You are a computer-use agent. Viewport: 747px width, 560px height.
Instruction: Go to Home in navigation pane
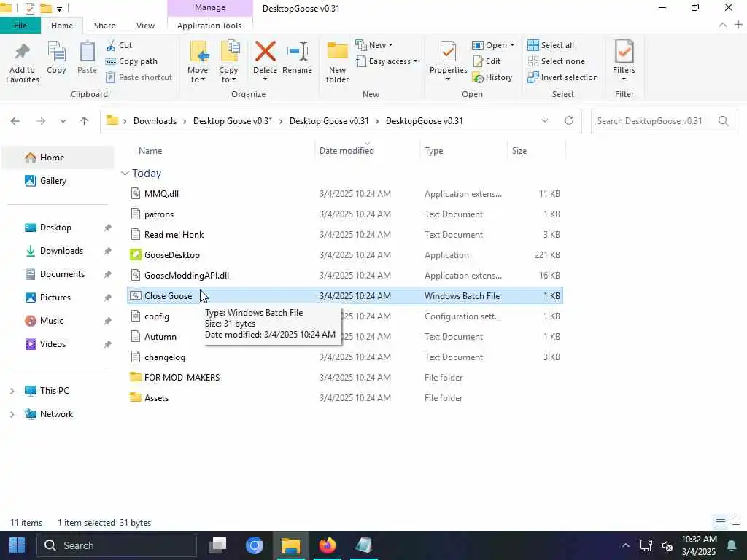58,157
